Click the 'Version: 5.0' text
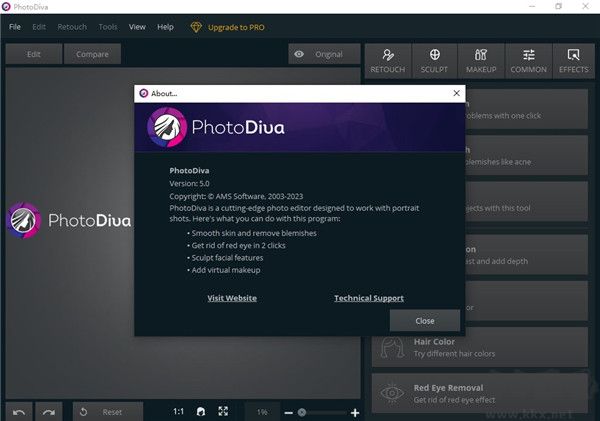 point(189,183)
